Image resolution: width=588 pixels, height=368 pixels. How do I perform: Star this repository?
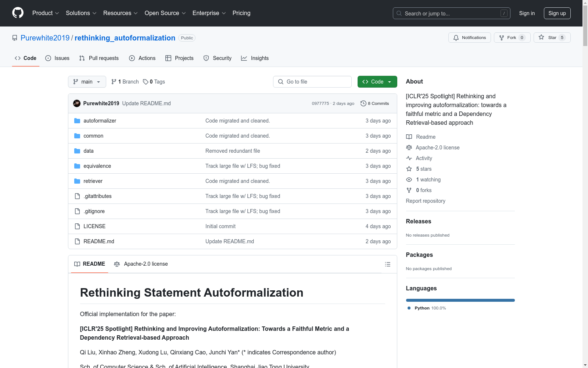click(552, 38)
